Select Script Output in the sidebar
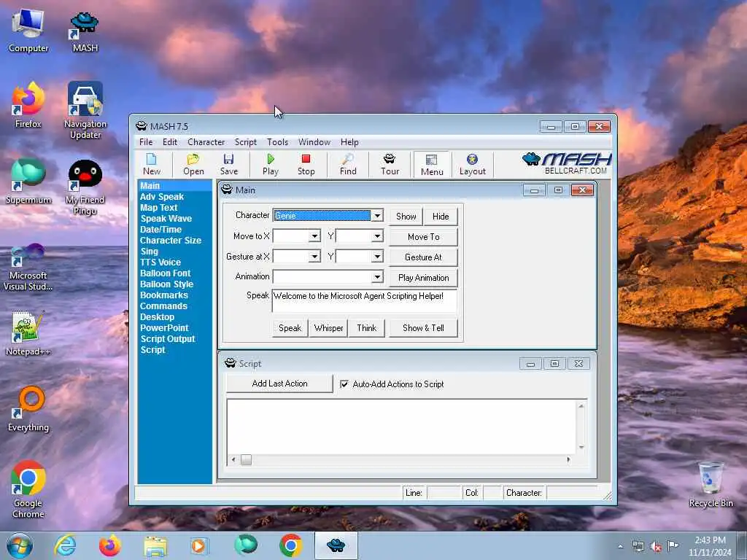This screenshot has width=747, height=560. tap(168, 339)
